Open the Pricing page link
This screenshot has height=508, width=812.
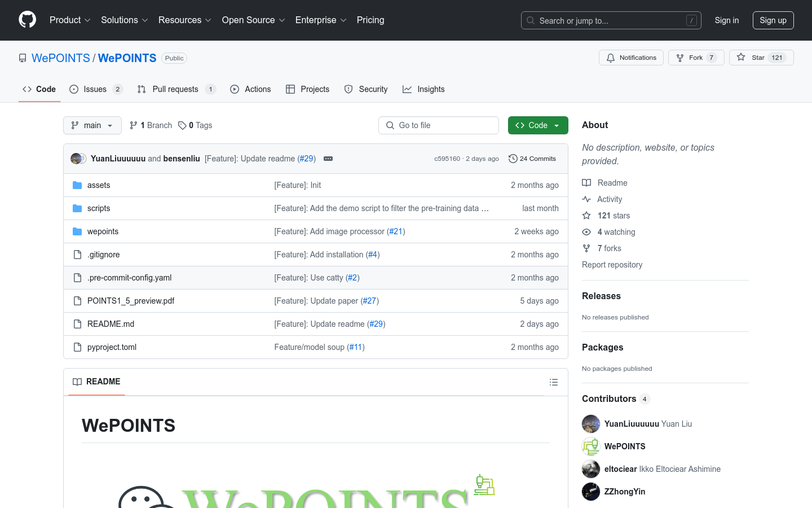(x=370, y=20)
